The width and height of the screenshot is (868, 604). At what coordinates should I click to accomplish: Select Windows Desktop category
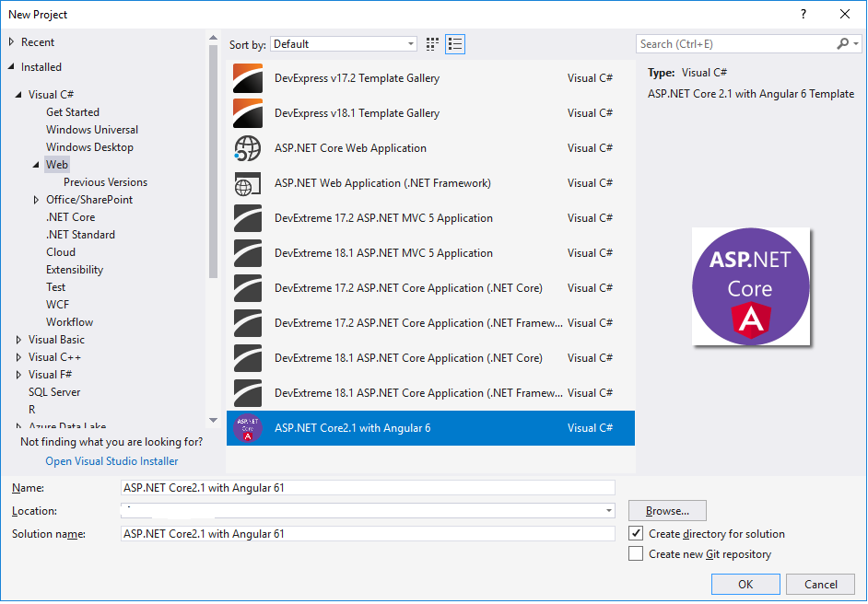tap(89, 147)
